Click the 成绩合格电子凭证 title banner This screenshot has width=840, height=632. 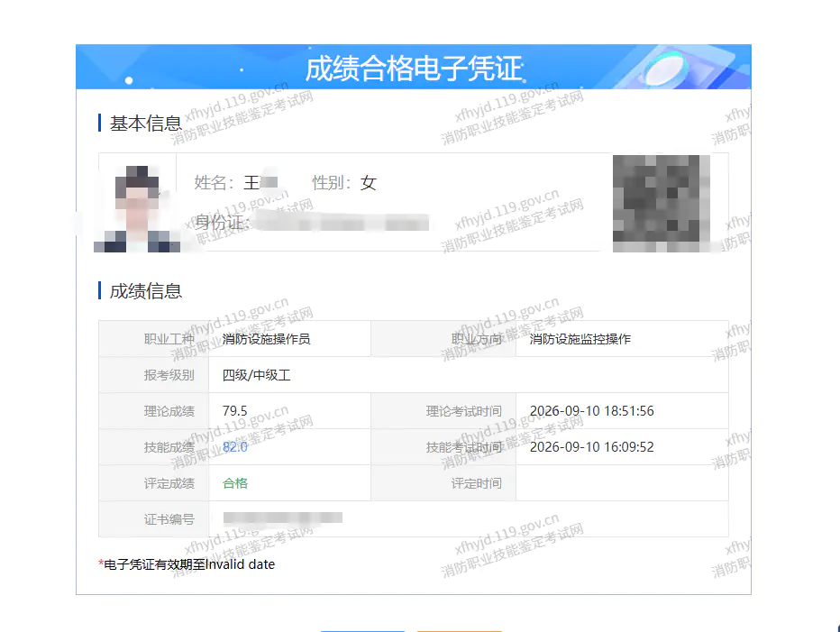[414, 67]
